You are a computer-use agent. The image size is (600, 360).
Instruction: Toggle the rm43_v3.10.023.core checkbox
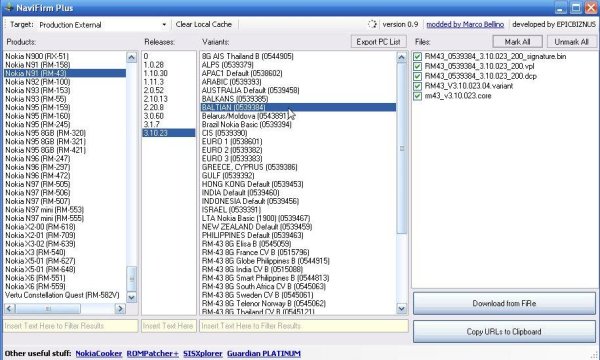[x=417, y=96]
